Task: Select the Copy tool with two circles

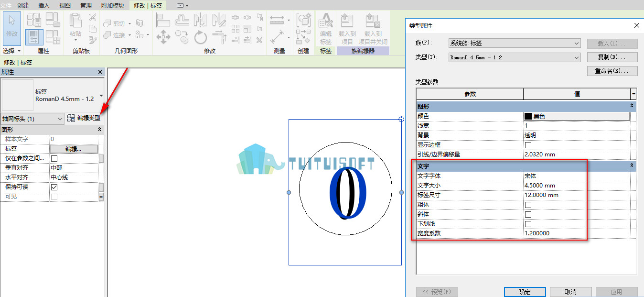Action: point(182,37)
